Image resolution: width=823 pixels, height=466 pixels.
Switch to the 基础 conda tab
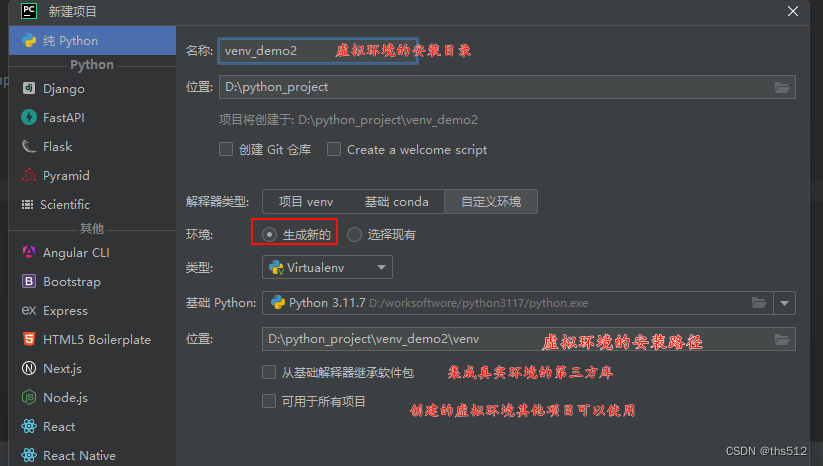pos(397,202)
